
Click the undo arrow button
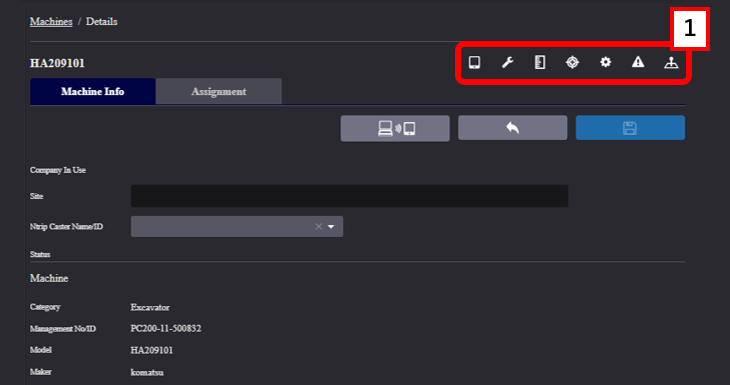513,128
